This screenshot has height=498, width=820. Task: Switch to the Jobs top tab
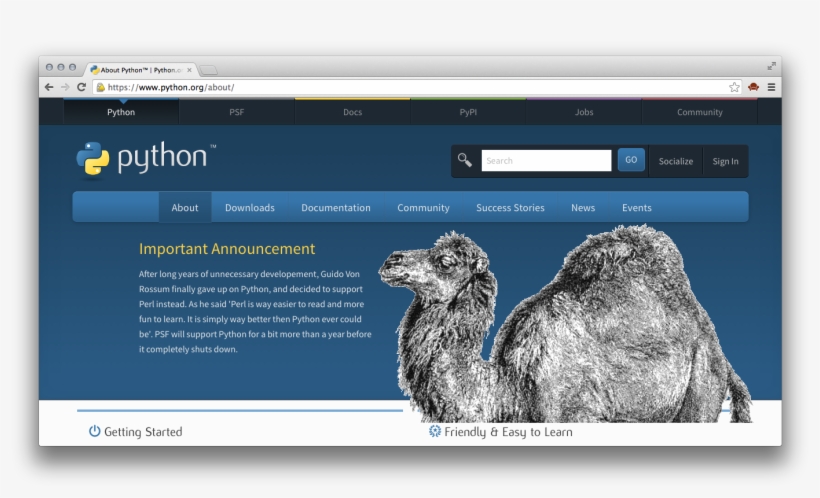584,112
